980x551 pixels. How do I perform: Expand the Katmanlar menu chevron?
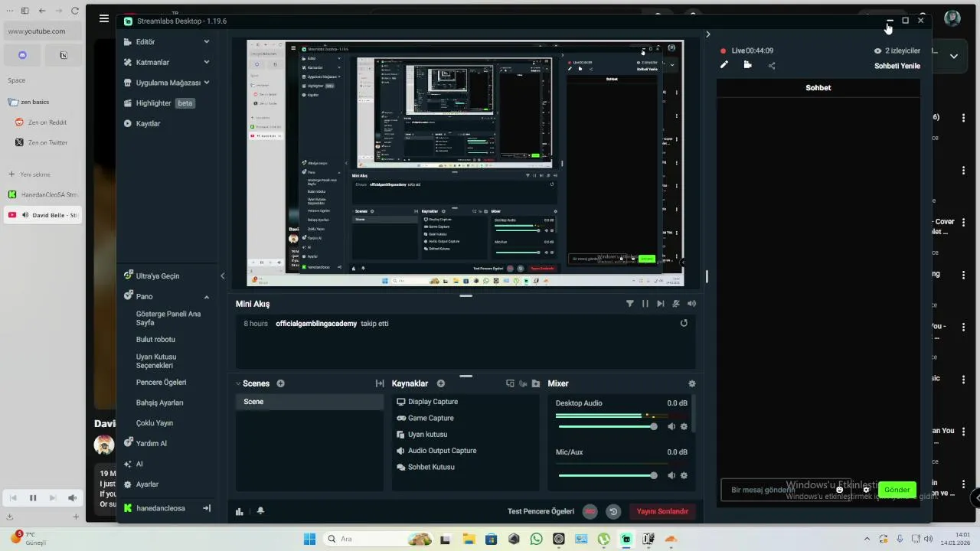coord(207,62)
